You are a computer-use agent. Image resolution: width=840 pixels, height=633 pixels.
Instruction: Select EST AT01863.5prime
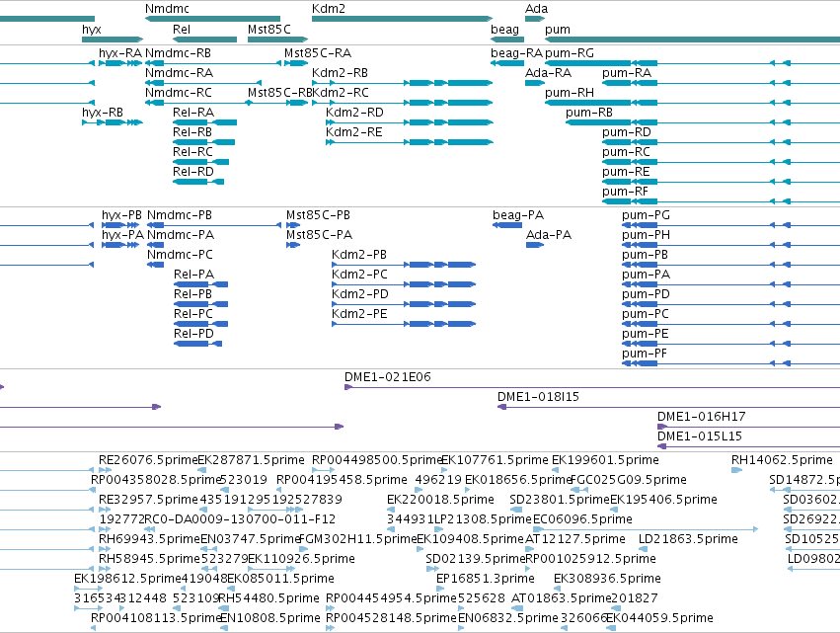(x=561, y=598)
